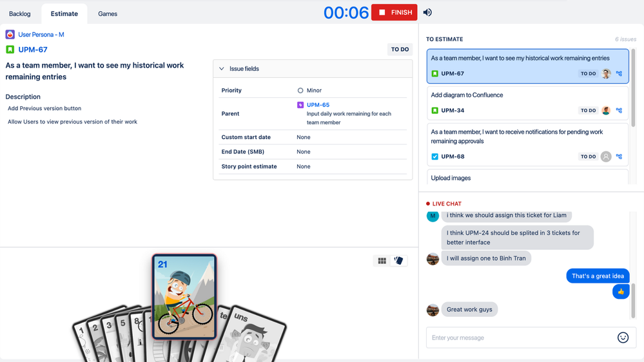This screenshot has width=644, height=362.
Task: Click unassigned avatar on UPM-68 card
Action: coord(606,157)
